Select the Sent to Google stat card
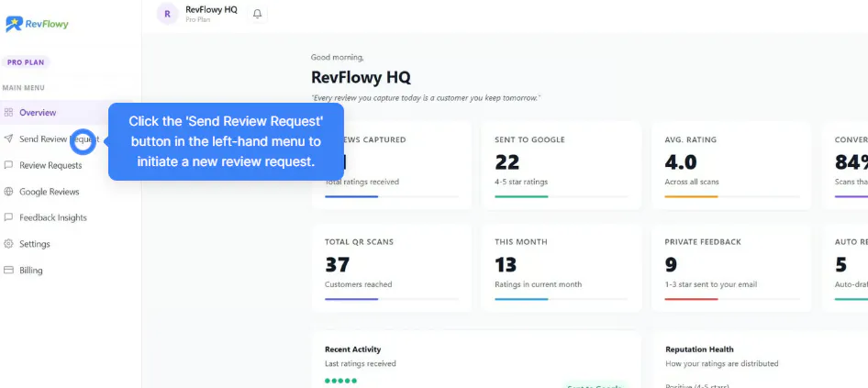The width and height of the screenshot is (868, 388). tap(562, 165)
